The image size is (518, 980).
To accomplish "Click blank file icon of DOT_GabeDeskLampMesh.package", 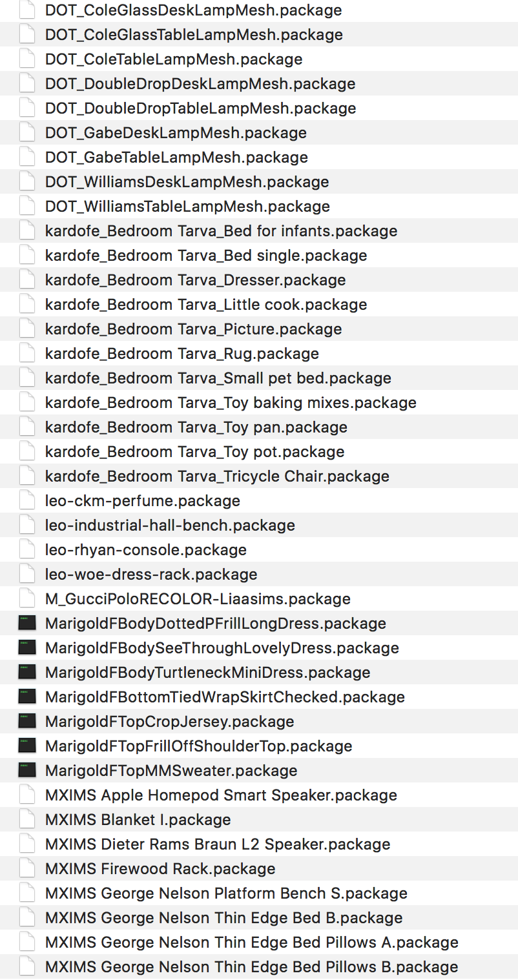I will [x=27, y=132].
